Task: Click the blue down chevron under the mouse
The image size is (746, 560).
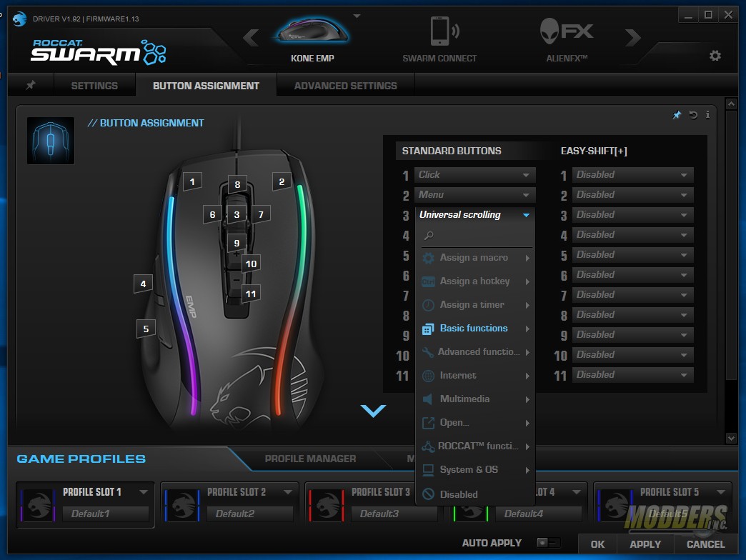Action: [373, 411]
